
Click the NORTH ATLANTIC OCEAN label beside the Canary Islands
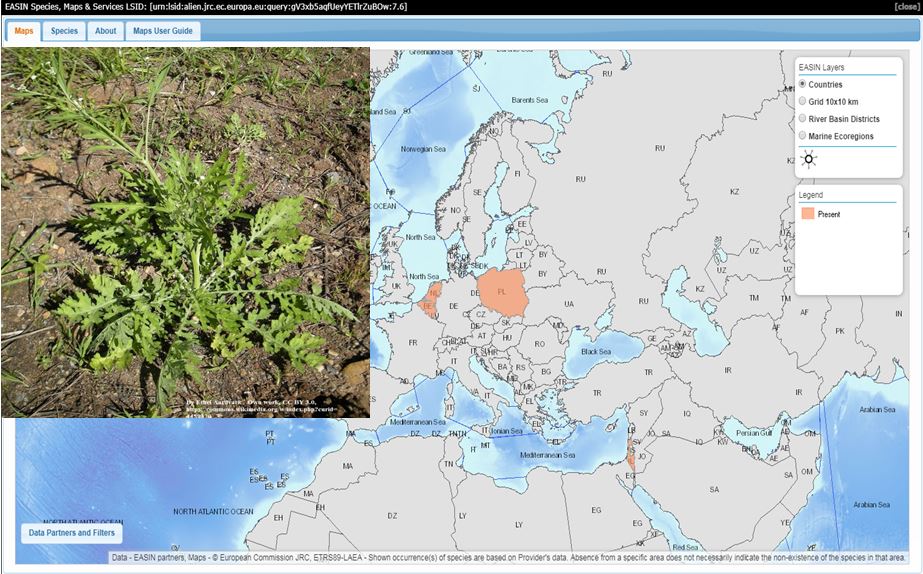tap(213, 512)
